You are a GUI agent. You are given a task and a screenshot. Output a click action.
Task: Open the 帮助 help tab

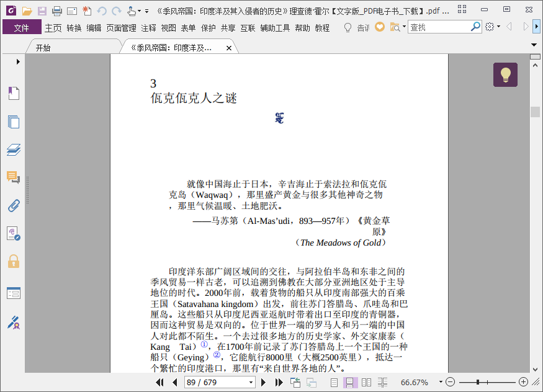click(x=302, y=28)
